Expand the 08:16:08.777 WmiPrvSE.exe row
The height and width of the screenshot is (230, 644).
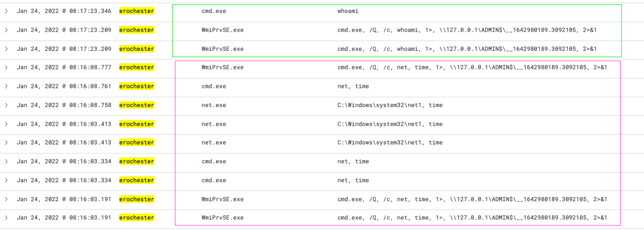point(6,68)
